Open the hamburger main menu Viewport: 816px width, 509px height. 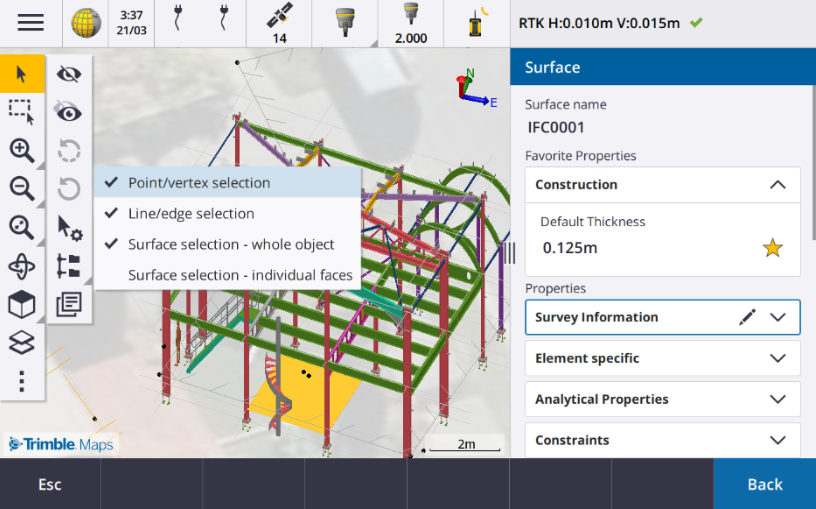(x=30, y=22)
